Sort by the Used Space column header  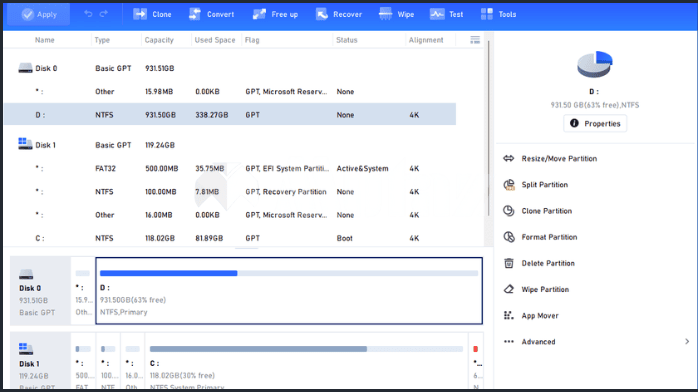point(215,40)
